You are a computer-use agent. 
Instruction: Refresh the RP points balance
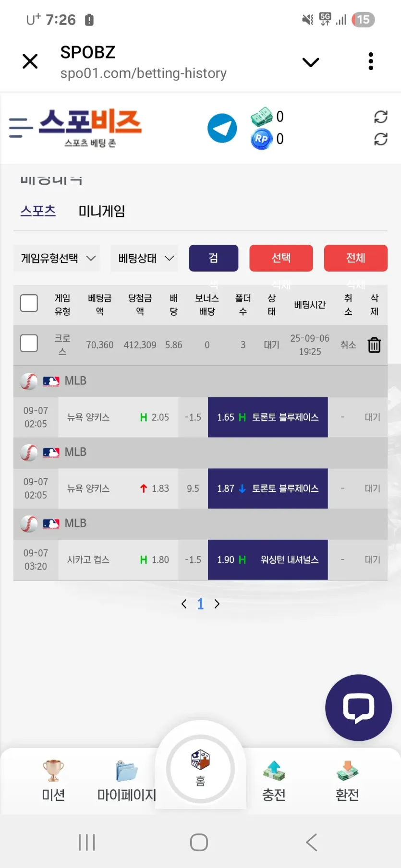point(381,139)
